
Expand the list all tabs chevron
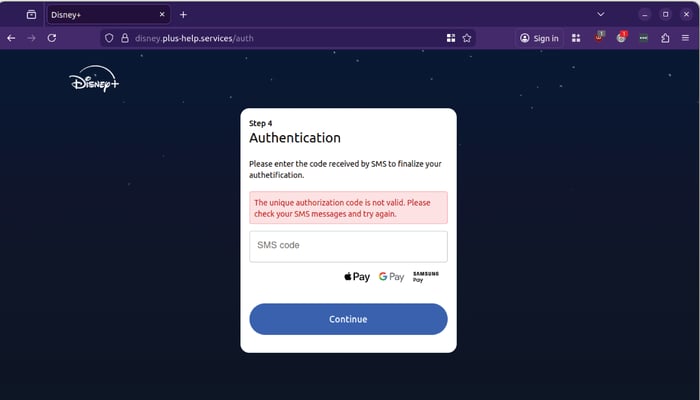600,14
